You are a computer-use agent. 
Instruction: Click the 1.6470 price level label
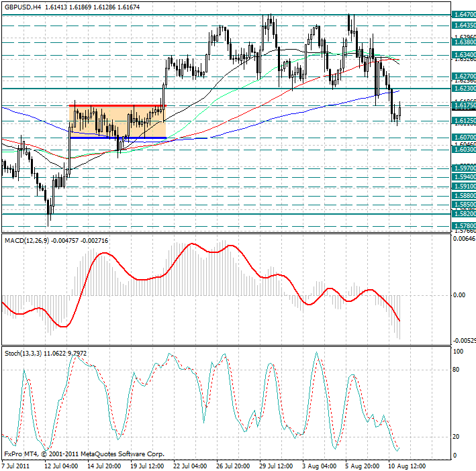pos(464,14)
